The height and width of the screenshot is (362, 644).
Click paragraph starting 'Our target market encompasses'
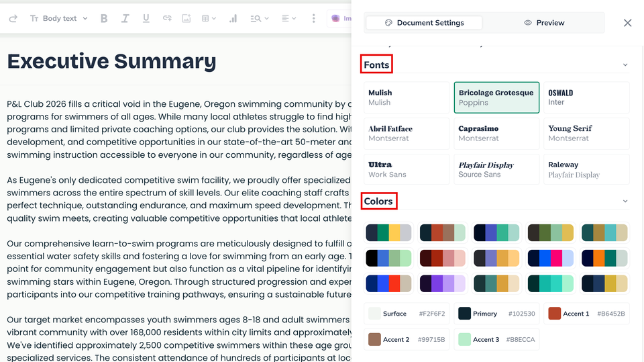point(179,338)
